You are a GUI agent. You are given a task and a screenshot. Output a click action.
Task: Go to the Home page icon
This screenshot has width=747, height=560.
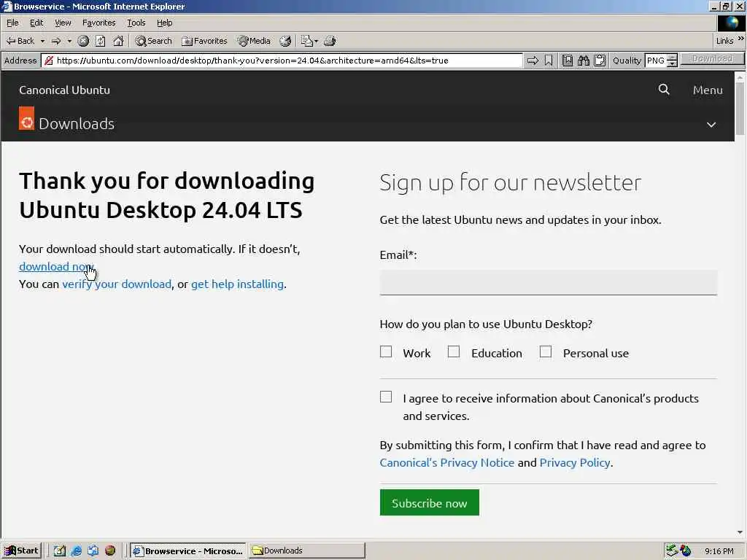click(x=118, y=41)
